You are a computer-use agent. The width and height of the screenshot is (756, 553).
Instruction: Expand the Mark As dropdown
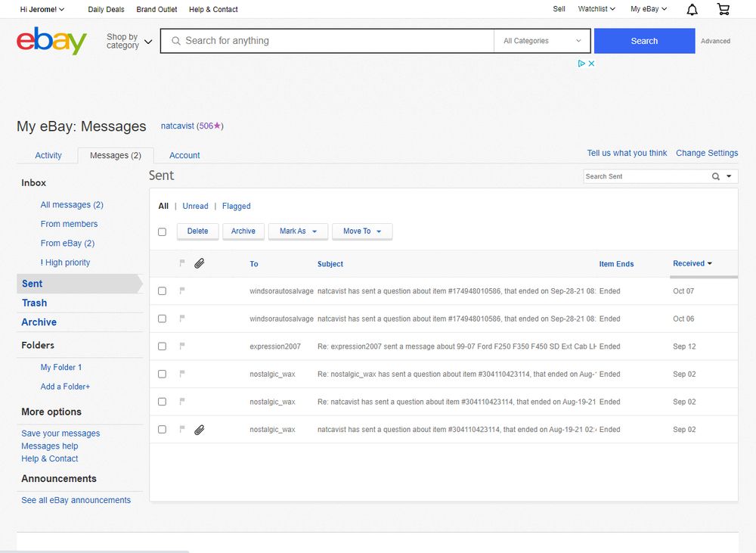(298, 231)
